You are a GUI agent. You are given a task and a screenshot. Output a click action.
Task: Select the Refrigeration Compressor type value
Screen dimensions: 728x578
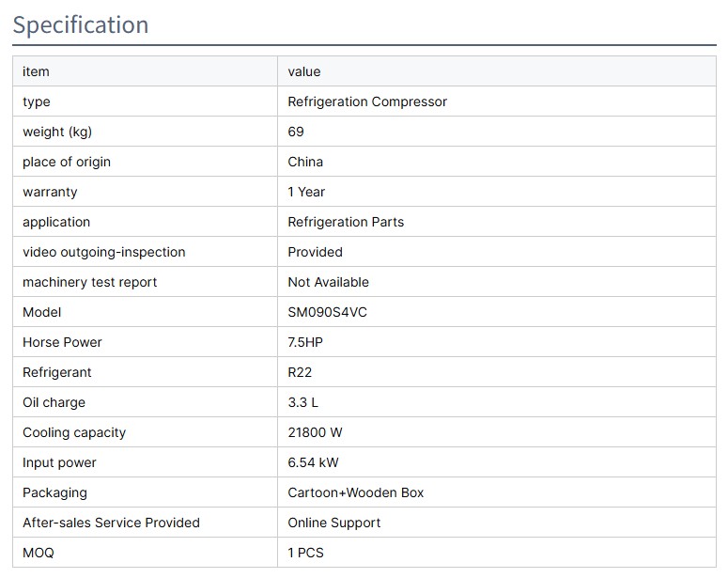point(367,102)
